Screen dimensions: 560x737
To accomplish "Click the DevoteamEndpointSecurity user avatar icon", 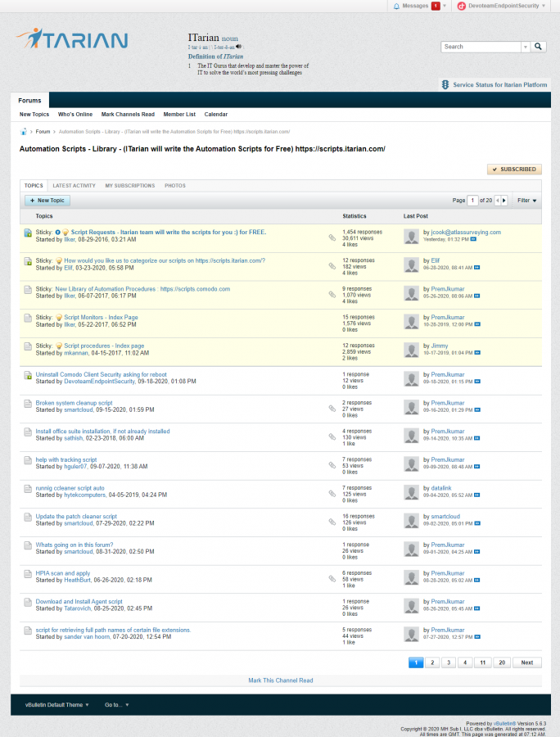I will click(461, 6).
